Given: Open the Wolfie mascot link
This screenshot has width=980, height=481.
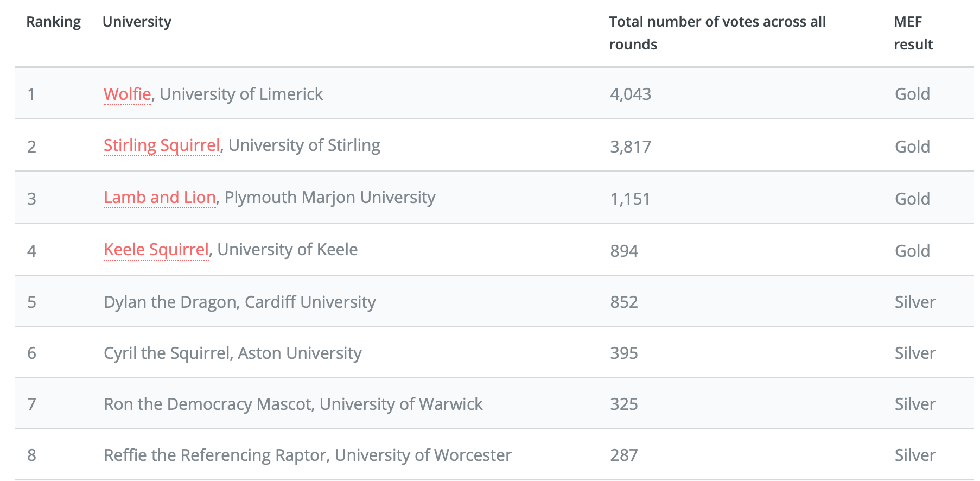Looking at the screenshot, I should [x=127, y=94].
